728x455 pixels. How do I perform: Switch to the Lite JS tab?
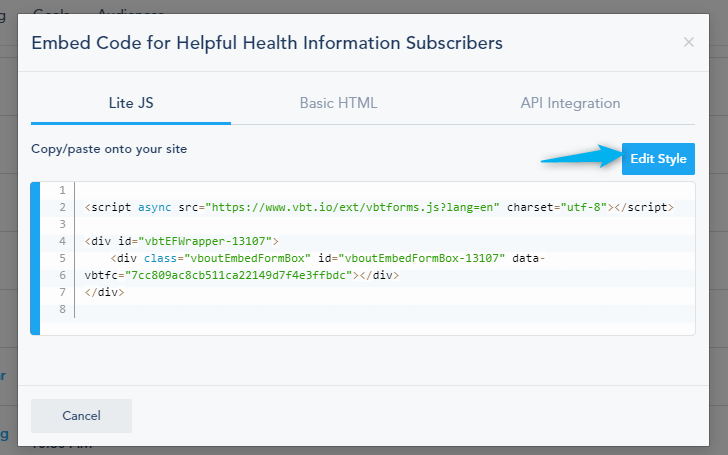(131, 103)
